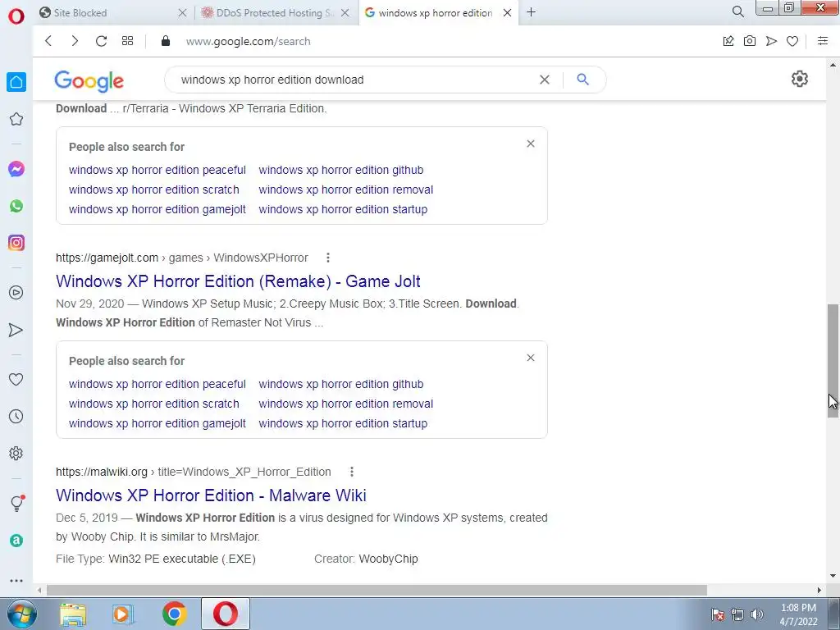Go back with the browser back arrow
Screen dimensions: 840x630
pyautogui.click(x=48, y=41)
